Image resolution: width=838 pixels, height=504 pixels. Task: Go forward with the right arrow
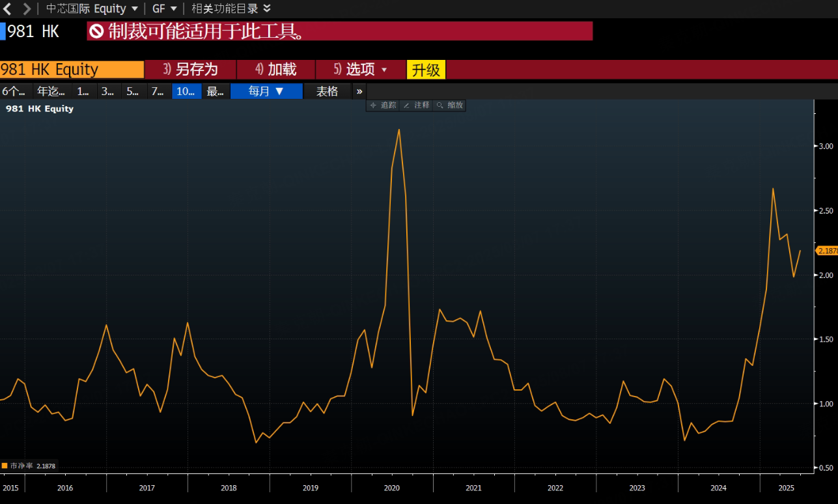[27, 9]
